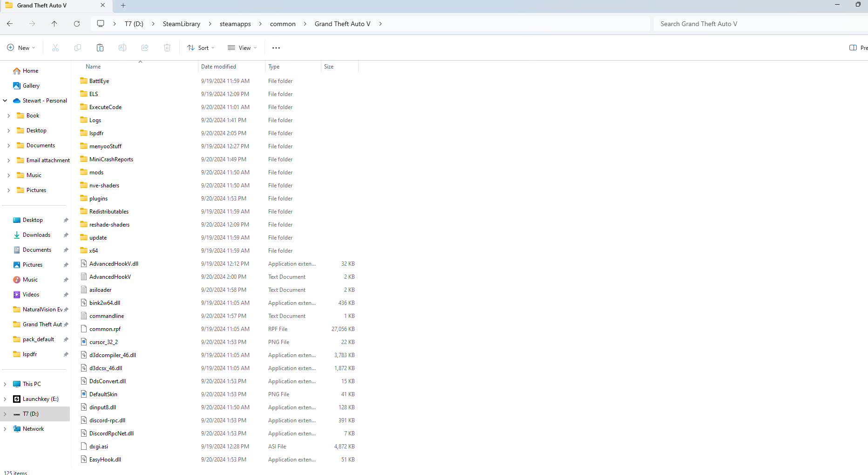868x475 pixels.
Task: Click the Share icon in toolbar
Action: click(145, 48)
